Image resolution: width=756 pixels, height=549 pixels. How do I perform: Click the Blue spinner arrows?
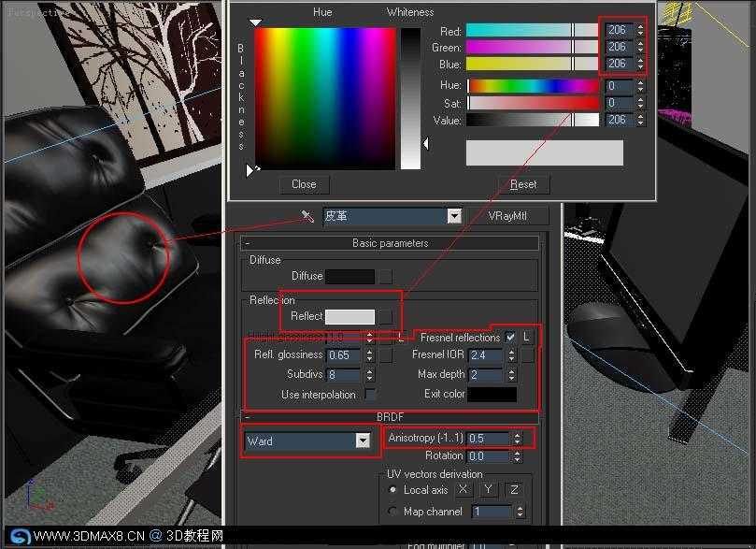(x=640, y=65)
